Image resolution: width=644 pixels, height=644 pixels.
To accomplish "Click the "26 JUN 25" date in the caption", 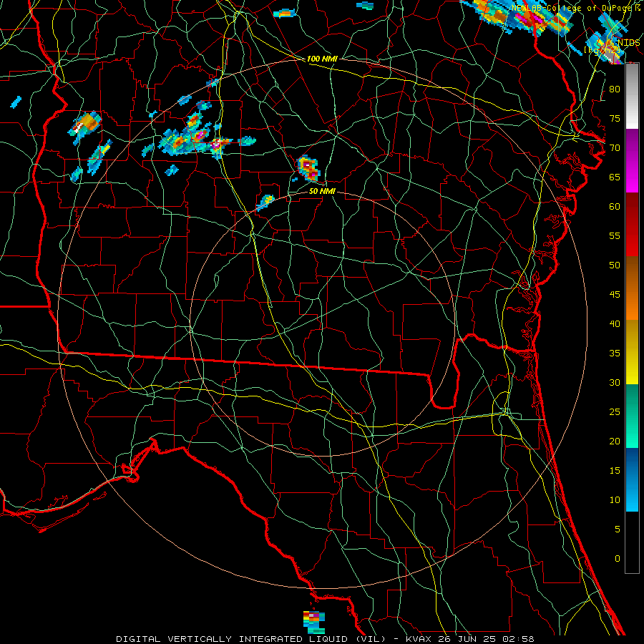I will tap(466, 639).
